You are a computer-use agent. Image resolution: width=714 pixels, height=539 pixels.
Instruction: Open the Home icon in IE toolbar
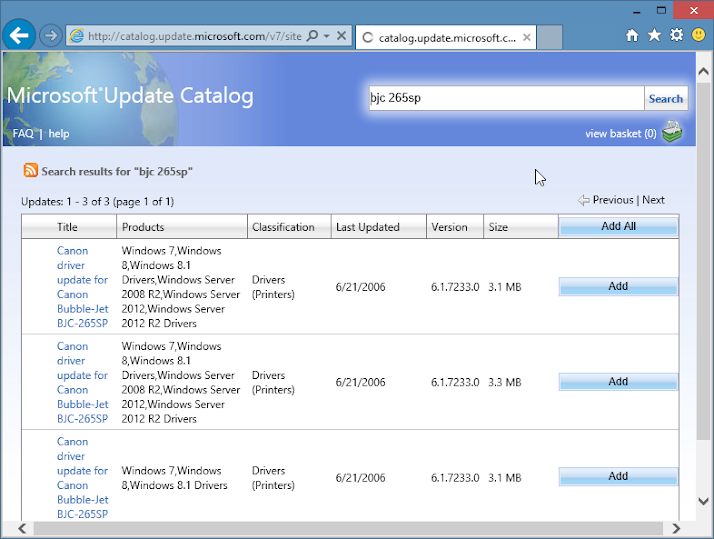(x=632, y=35)
